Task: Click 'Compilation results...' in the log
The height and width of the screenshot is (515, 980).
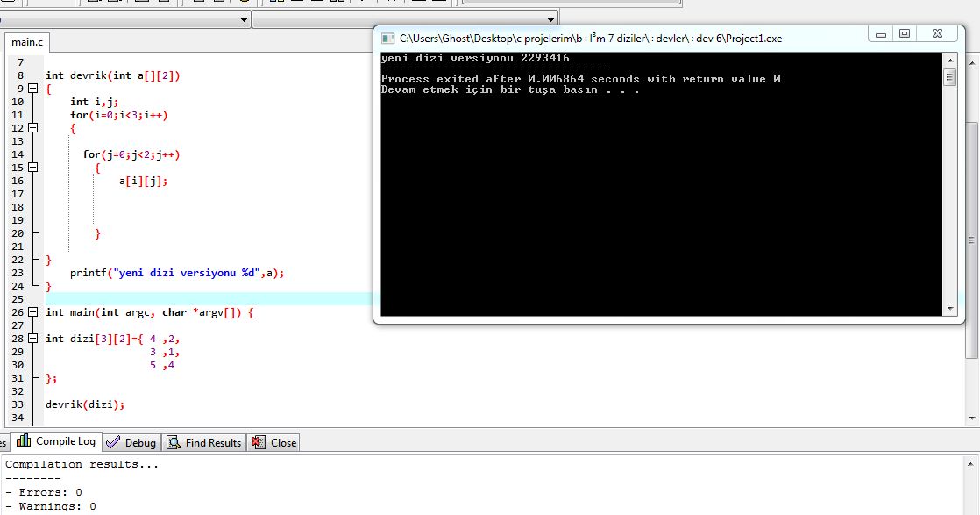Action: click(x=82, y=464)
